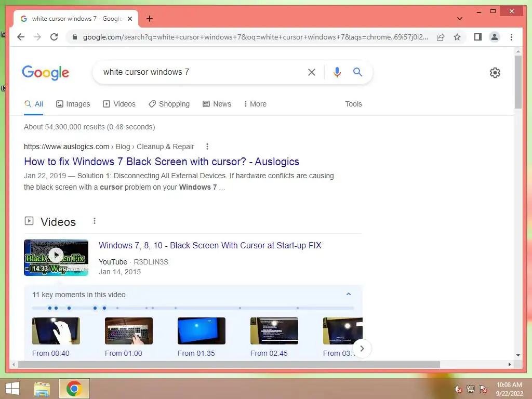This screenshot has width=532, height=399.
Task: Switch to the Shopping tab
Action: coord(169,104)
